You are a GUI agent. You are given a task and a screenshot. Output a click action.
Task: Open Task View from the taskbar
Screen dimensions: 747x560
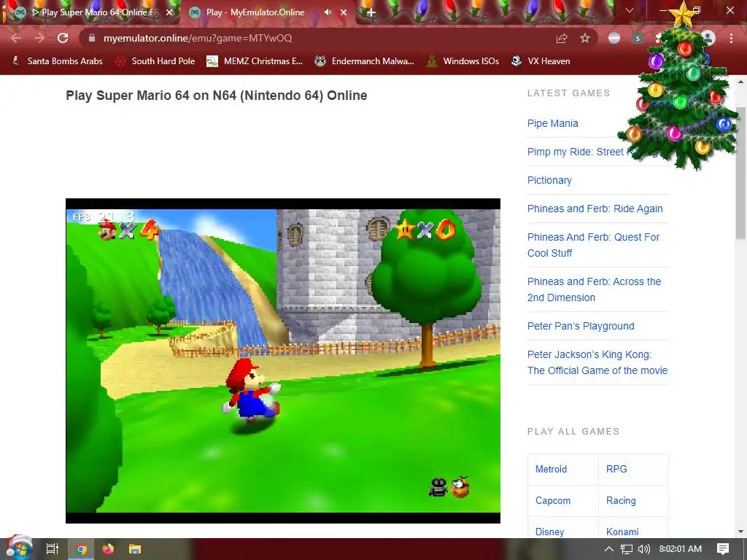[x=52, y=549]
